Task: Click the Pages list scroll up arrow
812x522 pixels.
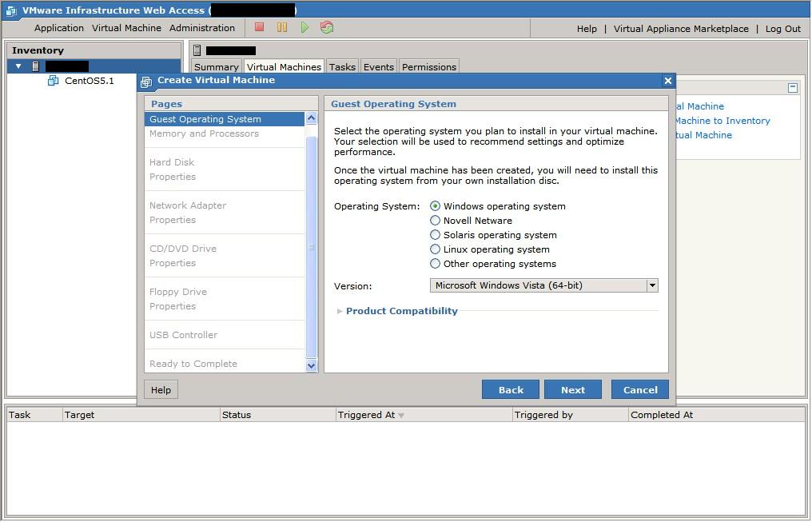Action: pos(311,118)
